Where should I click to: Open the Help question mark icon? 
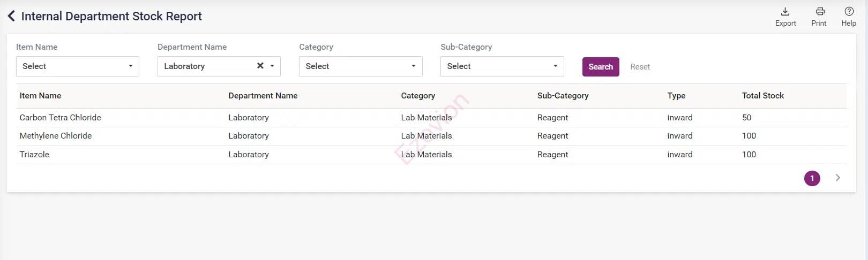coord(849,12)
